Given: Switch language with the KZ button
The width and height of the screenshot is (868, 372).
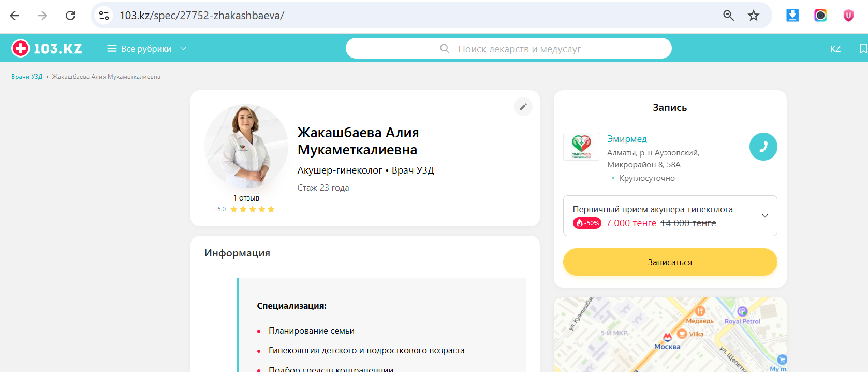Looking at the screenshot, I should 835,49.
